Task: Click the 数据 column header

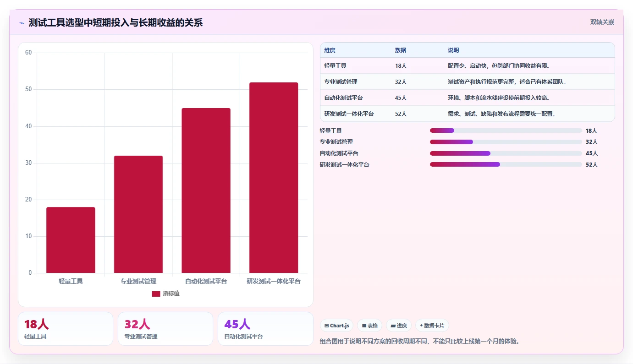Action: pyautogui.click(x=400, y=50)
